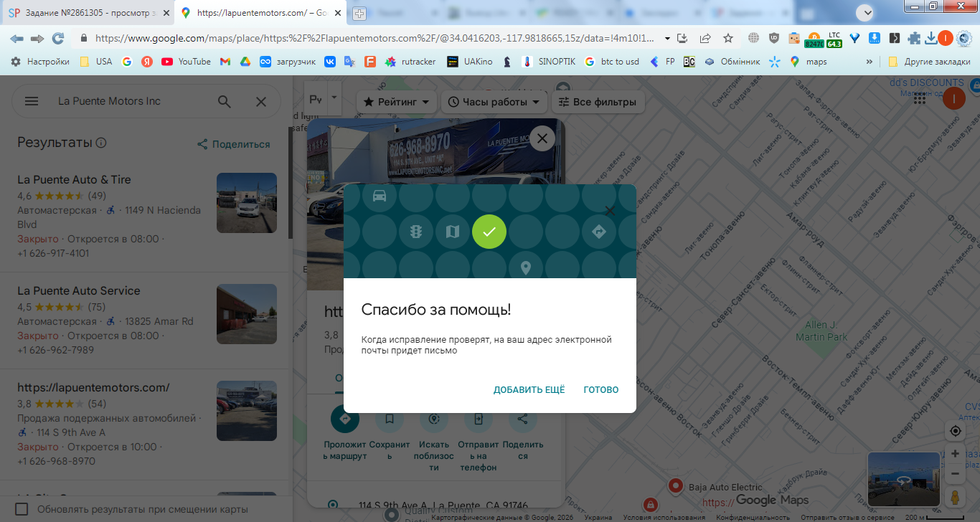Click the Baja Auto Electric map pin
980x522 pixels.
pos(675,486)
